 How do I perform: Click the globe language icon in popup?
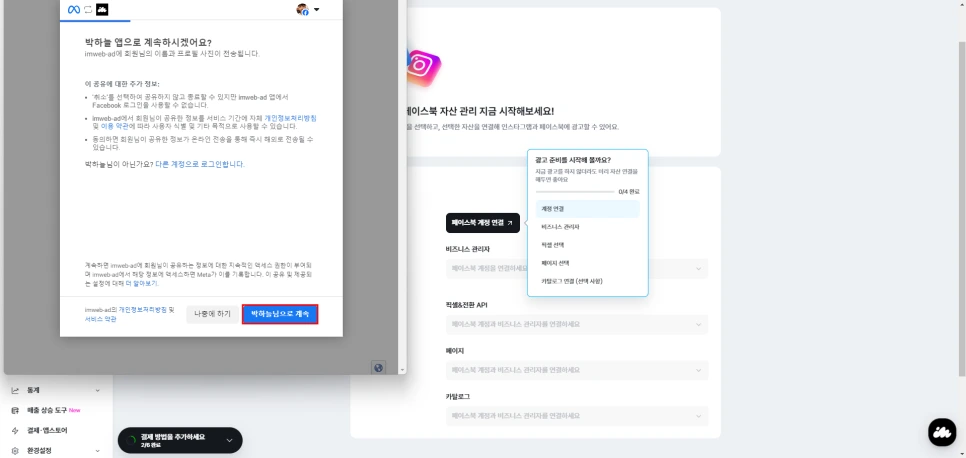click(379, 367)
